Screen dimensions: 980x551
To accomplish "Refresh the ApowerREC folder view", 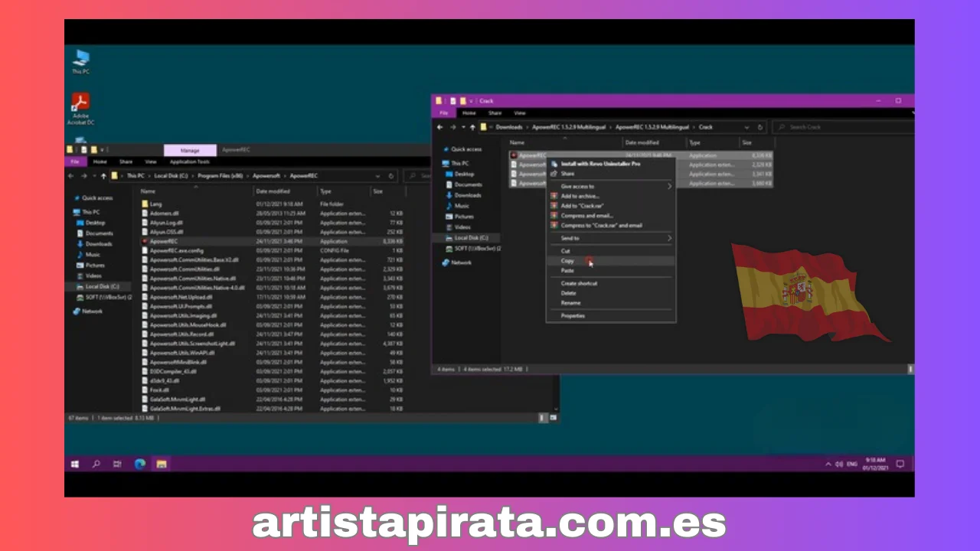I will point(391,175).
